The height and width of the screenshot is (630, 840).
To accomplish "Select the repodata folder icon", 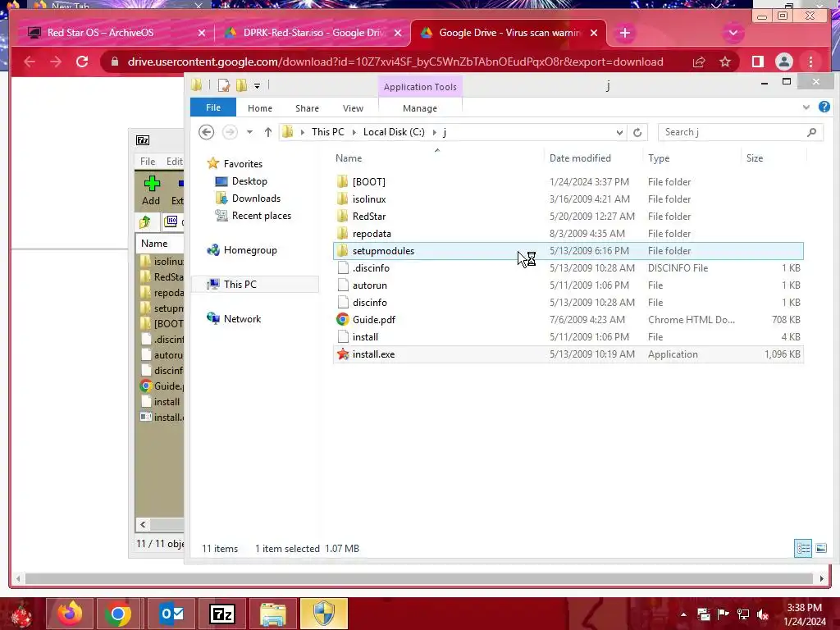I will click(342, 234).
